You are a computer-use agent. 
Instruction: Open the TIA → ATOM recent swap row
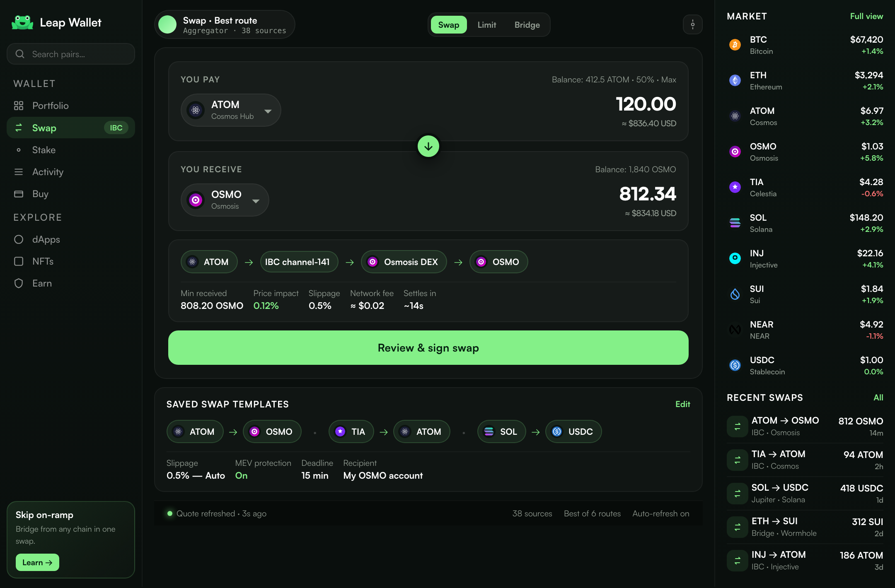(x=805, y=460)
